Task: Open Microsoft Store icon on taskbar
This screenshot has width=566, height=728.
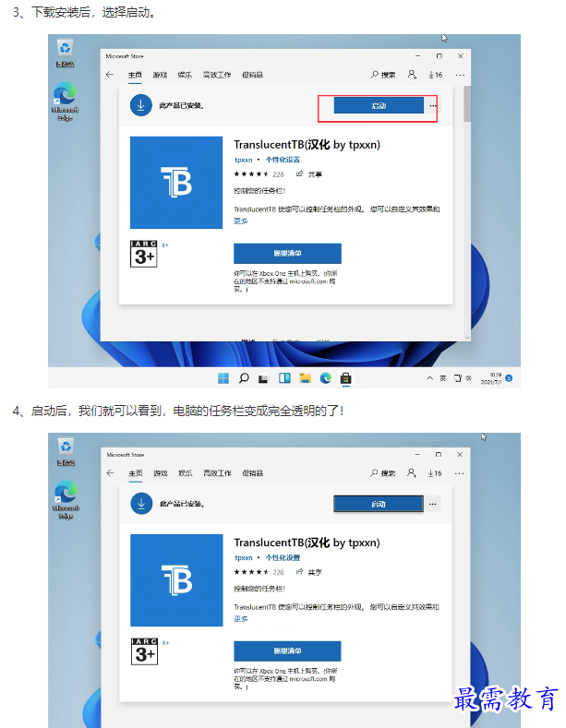Action: (x=345, y=379)
